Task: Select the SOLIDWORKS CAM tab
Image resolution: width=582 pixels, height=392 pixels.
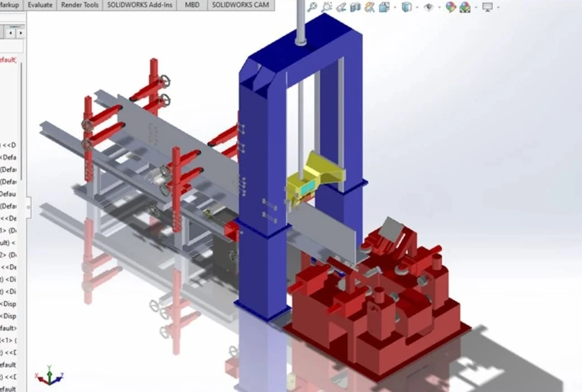Action: point(241,5)
